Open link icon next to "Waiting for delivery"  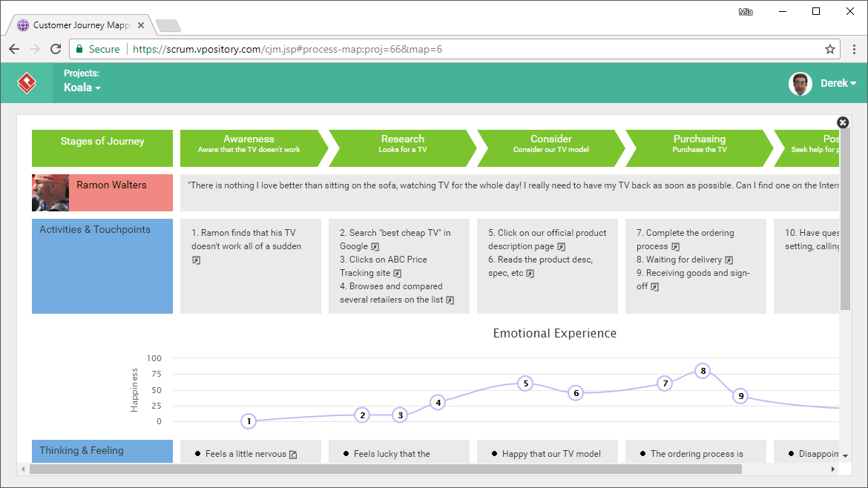click(729, 260)
